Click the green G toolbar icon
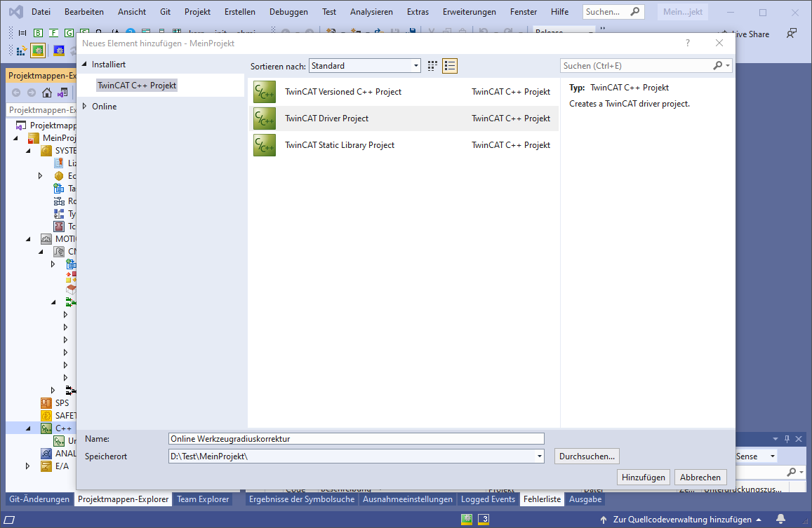Screen dimensions: 812x528 [x=69, y=33]
